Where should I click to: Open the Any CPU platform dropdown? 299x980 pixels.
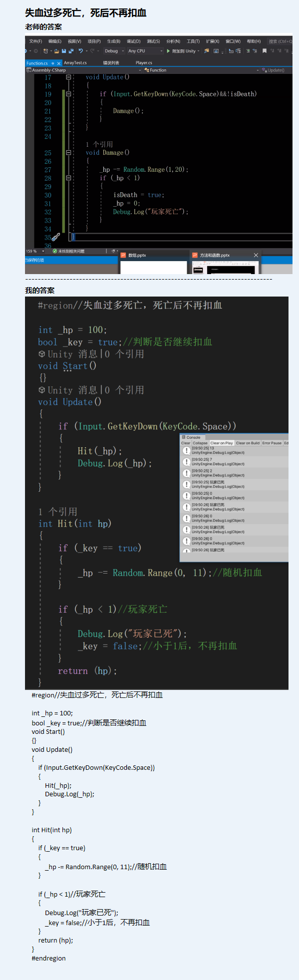tap(145, 51)
